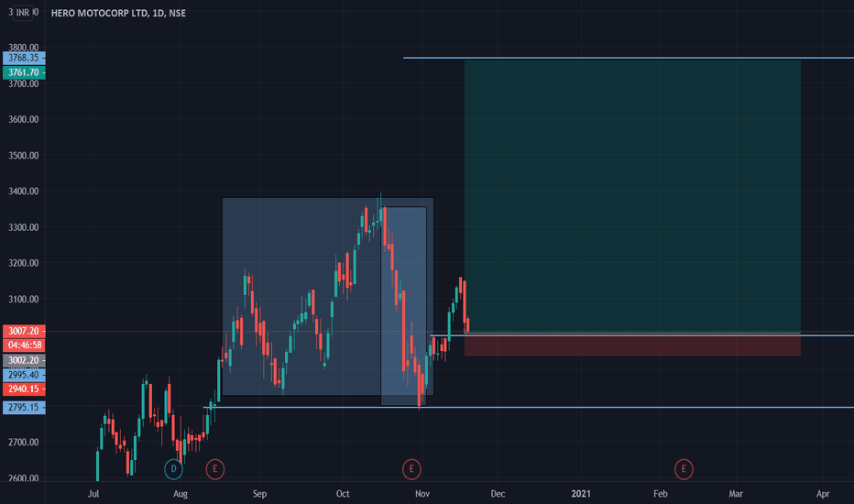The height and width of the screenshot is (504, 854).
Task: Click the Dec label on the time axis
Action: point(498,494)
